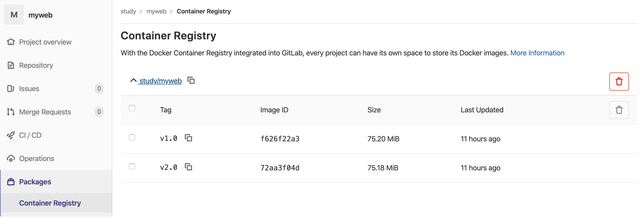Click the grey bulk delete tags trash icon
The image size is (644, 218).
pyautogui.click(x=619, y=110)
